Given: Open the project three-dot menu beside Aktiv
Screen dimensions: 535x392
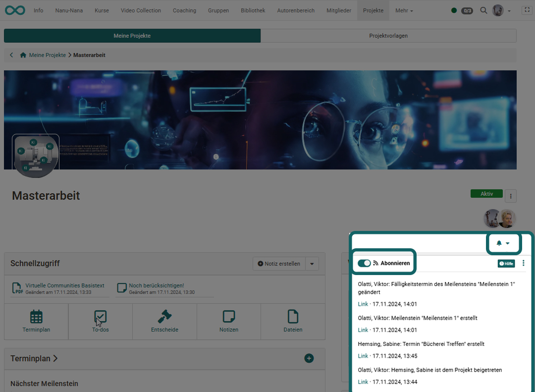Looking at the screenshot, I should pyautogui.click(x=511, y=196).
